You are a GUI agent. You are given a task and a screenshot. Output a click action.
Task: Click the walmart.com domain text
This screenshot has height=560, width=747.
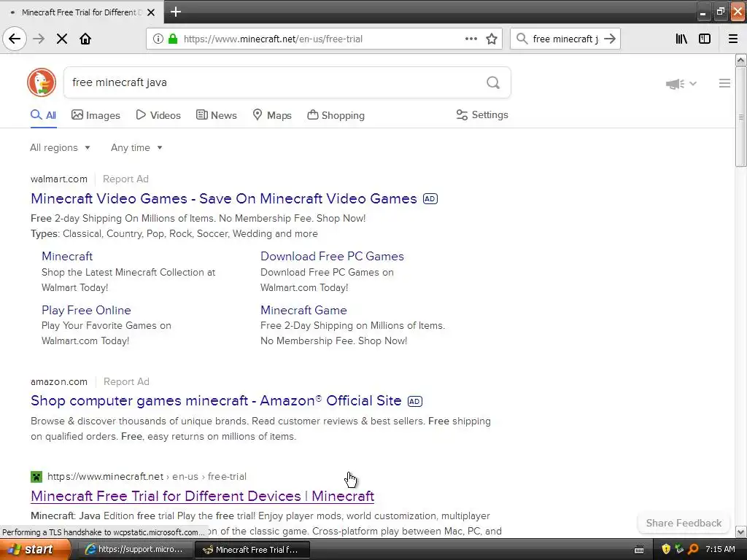pos(59,179)
